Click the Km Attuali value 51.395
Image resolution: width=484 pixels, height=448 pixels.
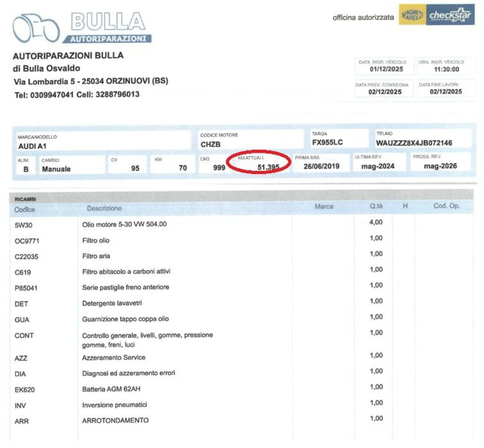(268, 167)
